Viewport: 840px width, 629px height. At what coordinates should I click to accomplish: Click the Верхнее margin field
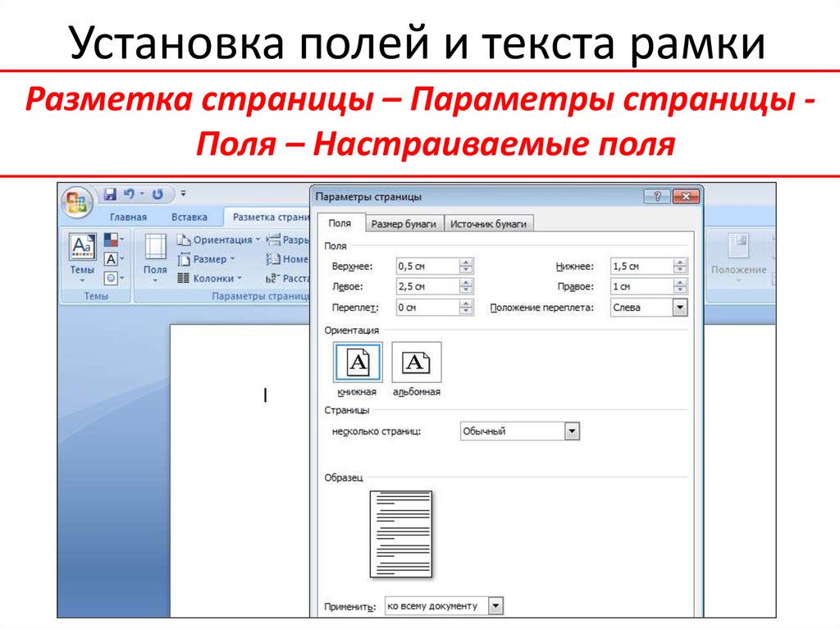427,267
